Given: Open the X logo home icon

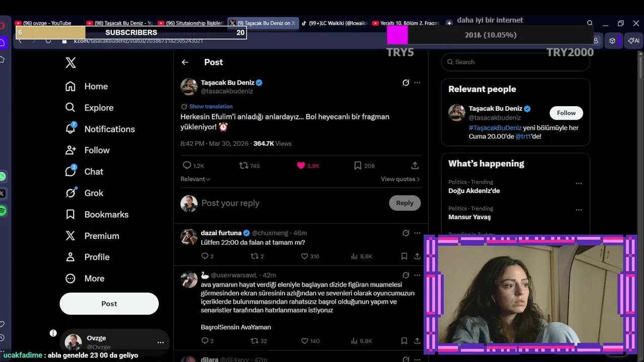Looking at the screenshot, I should tap(71, 63).
